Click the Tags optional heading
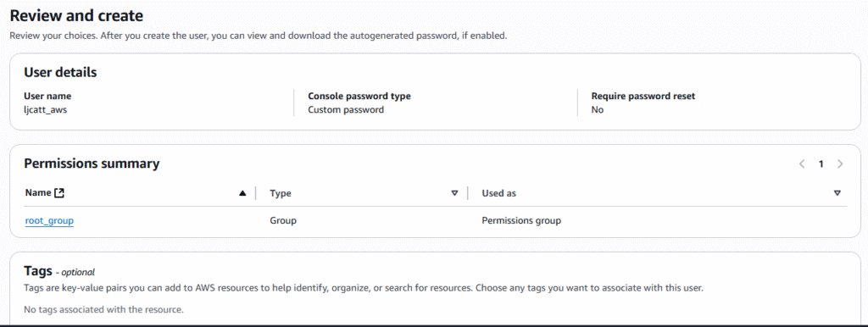Viewport: 868px width, 327px height. 59,271
